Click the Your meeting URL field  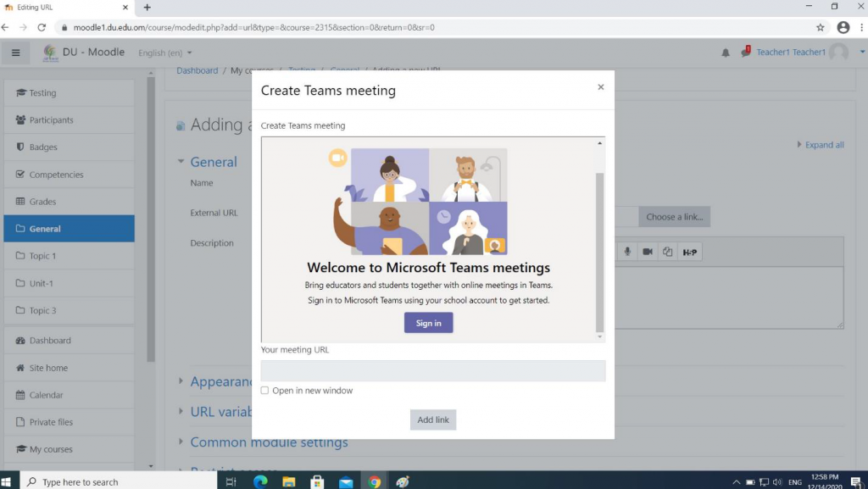tap(432, 370)
